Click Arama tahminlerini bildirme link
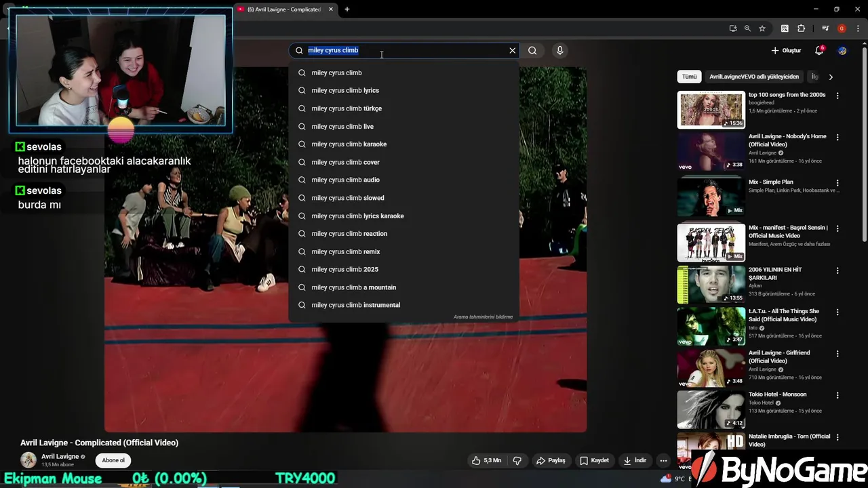The height and width of the screenshot is (488, 868). 483,317
